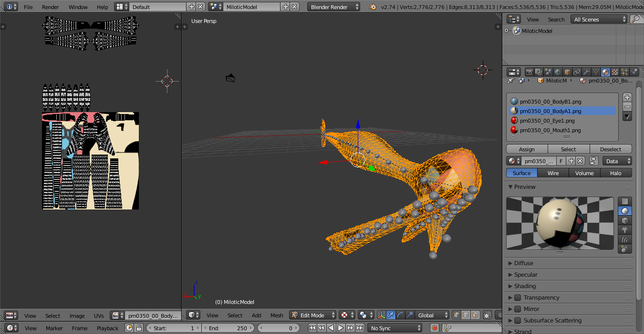Enable the Transparency checkbox
The image size is (644, 334).
[518, 298]
